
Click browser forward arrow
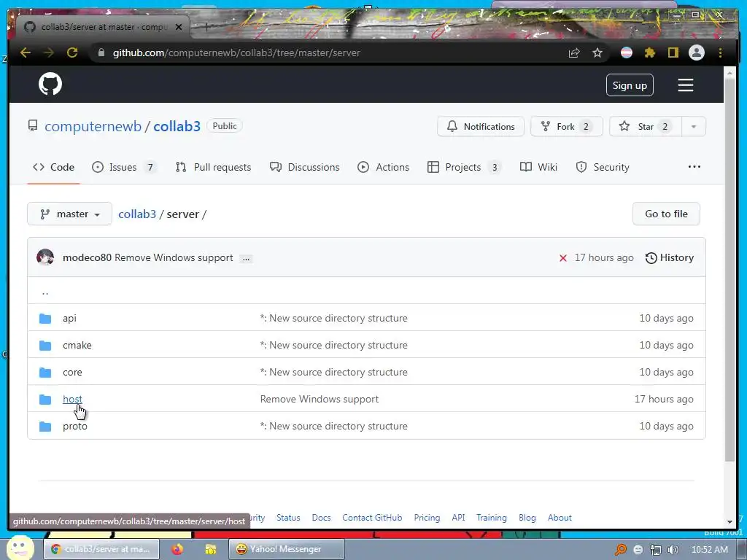pos(49,52)
